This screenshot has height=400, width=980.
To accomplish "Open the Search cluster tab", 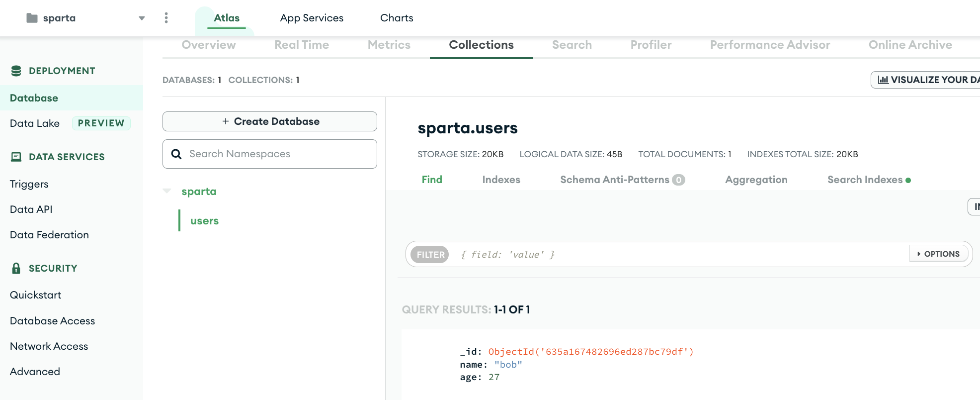I will [572, 45].
